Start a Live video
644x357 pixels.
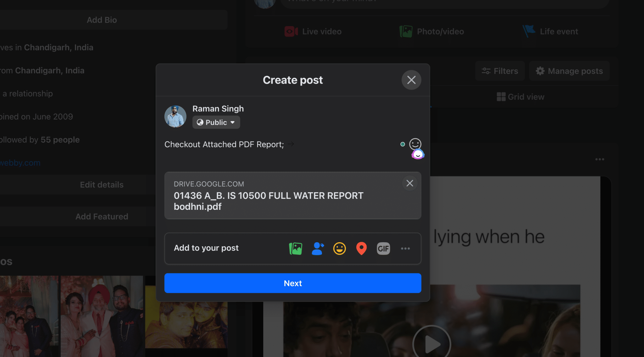(x=313, y=31)
